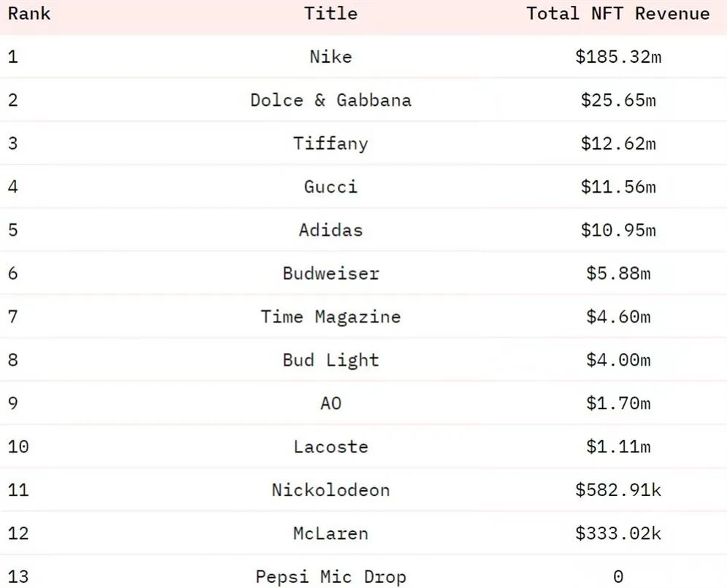
Task: Select the Pepsi Mic Drop title
Action: [x=331, y=577]
